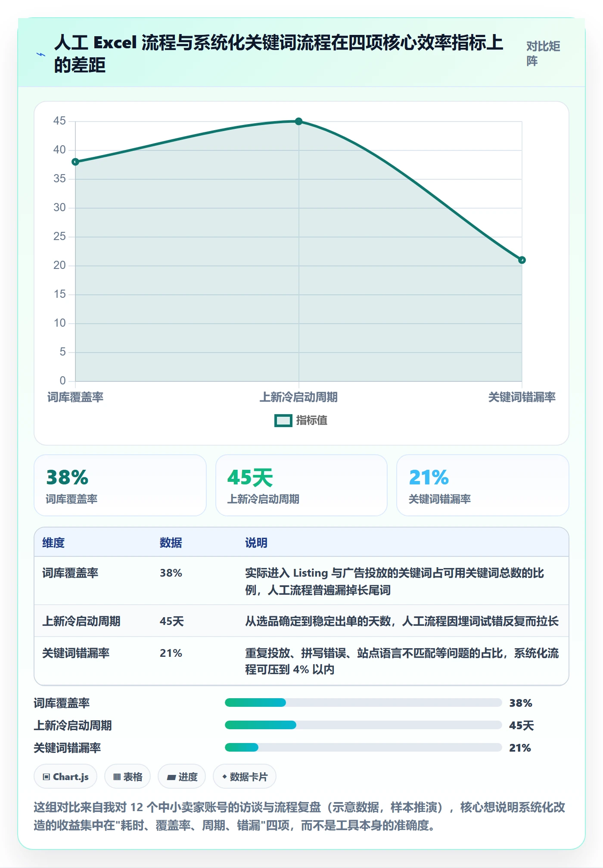
Task: Click the 关键词错漏率 x-axis label
Action: (x=522, y=397)
